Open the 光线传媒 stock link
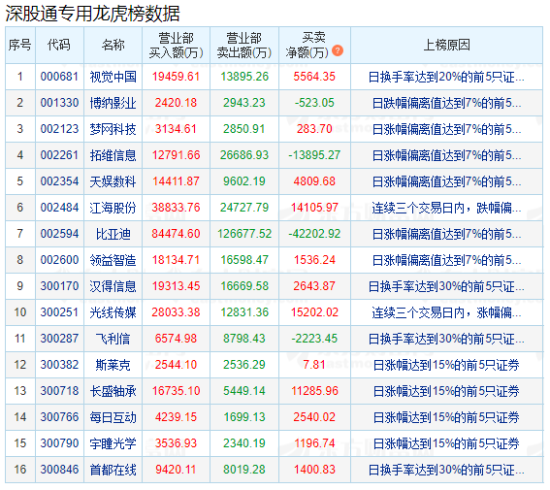The height and width of the screenshot is (490, 550). pyautogui.click(x=113, y=313)
